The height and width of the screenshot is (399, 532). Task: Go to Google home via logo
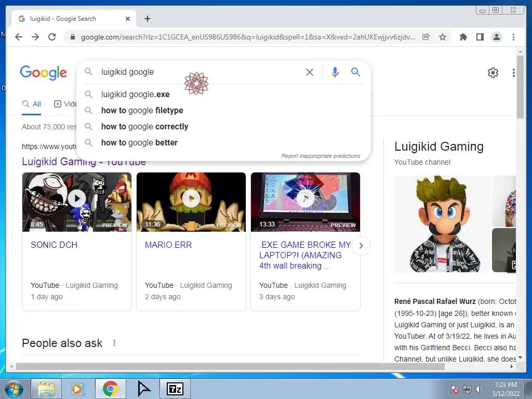click(44, 73)
